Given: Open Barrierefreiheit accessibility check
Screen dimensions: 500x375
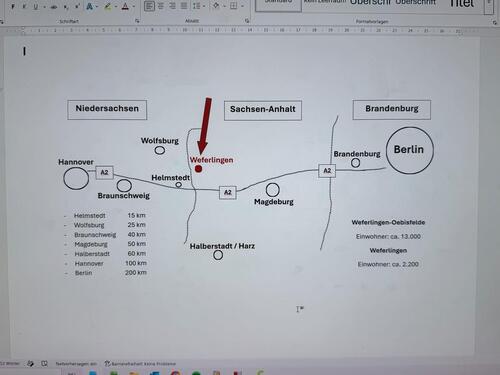Looking at the screenshot, I should click(x=140, y=364).
